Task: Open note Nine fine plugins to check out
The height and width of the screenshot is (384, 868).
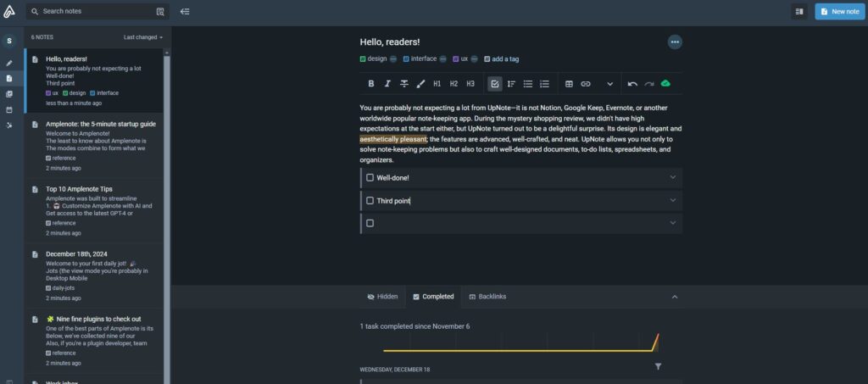Action: [x=93, y=341]
